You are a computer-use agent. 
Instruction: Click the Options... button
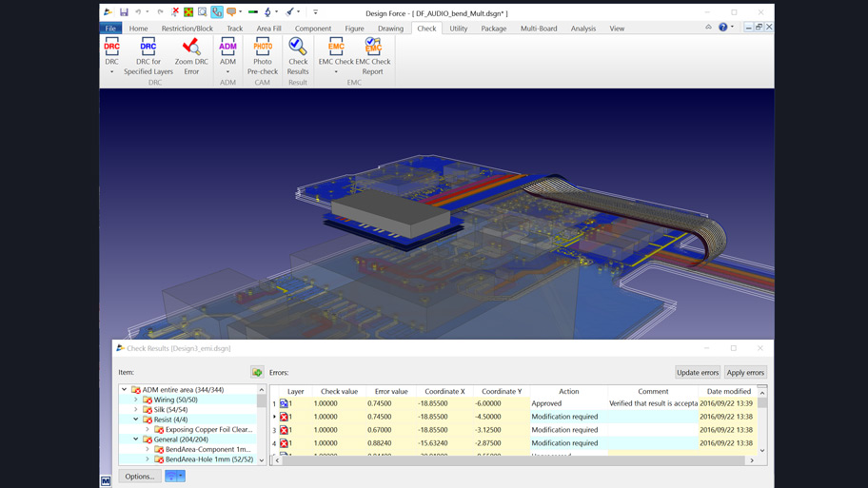[x=140, y=477]
